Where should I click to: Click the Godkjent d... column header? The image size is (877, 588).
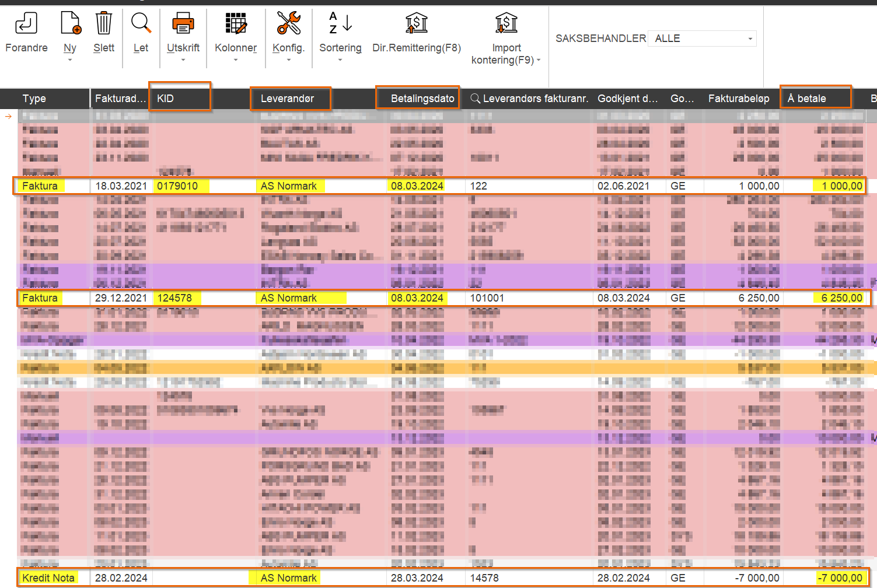tap(628, 99)
